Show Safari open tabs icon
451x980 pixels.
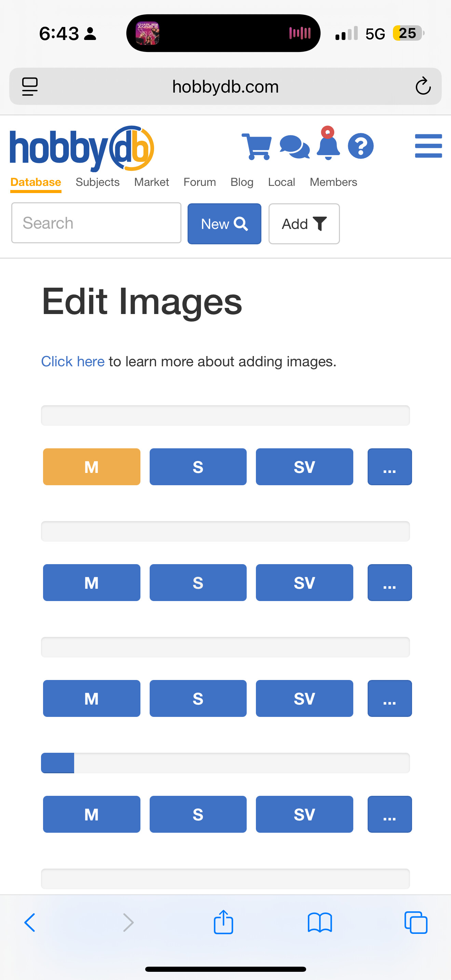point(415,923)
